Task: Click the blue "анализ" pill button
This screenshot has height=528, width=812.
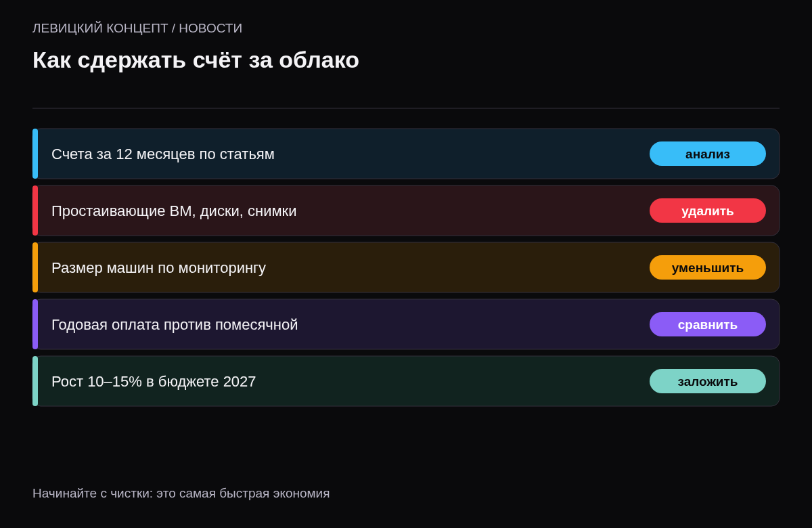Action: [708, 154]
